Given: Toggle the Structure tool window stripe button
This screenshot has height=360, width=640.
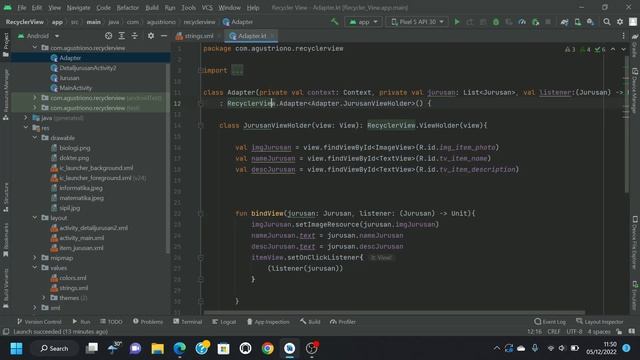Looking at the screenshot, I should 6,198.
